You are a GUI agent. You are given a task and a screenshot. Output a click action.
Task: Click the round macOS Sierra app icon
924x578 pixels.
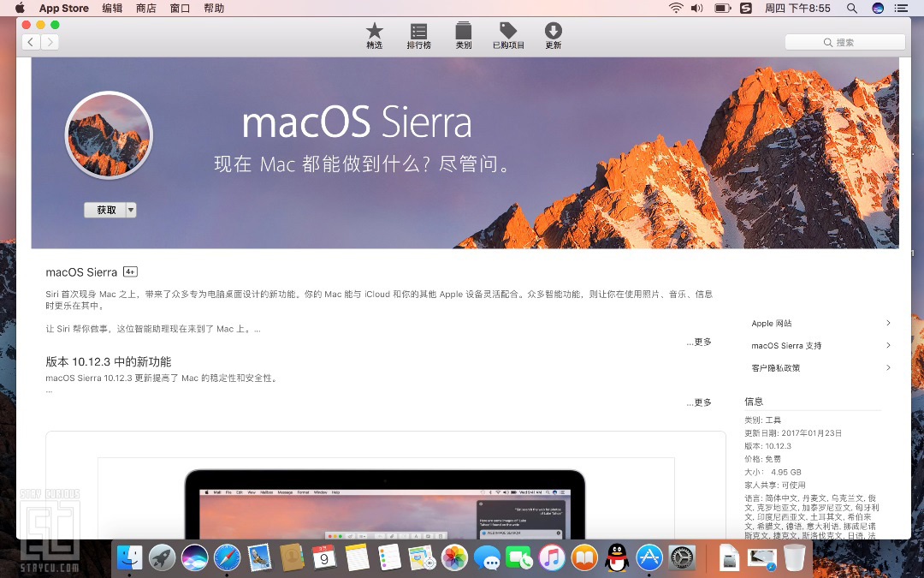109,135
